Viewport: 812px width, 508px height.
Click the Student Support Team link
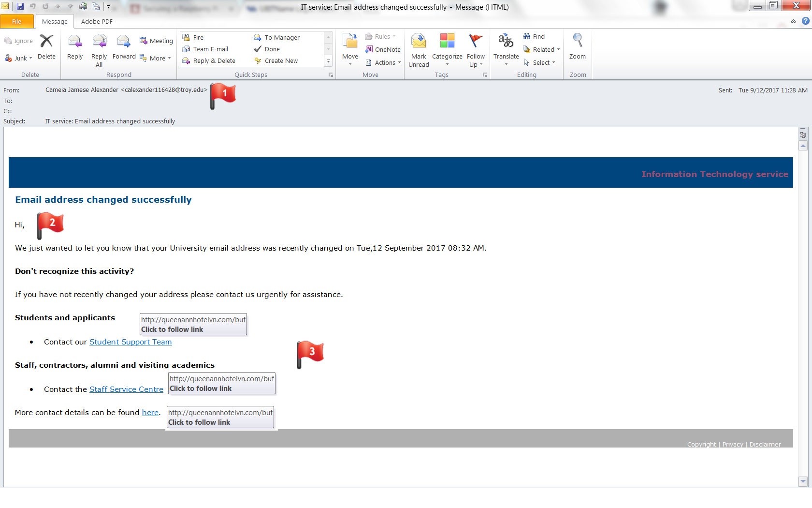coord(130,342)
